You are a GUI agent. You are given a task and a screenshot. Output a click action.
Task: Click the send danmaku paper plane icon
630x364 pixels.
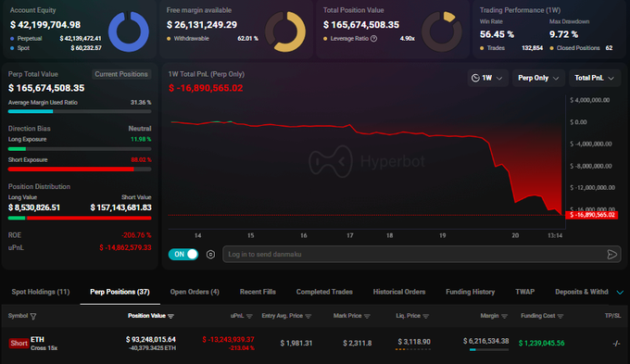(611, 255)
